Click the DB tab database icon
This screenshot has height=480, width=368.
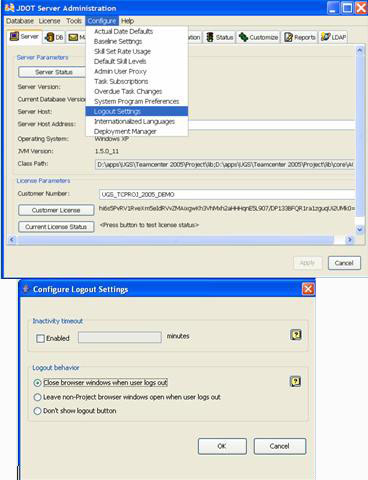(x=49, y=37)
